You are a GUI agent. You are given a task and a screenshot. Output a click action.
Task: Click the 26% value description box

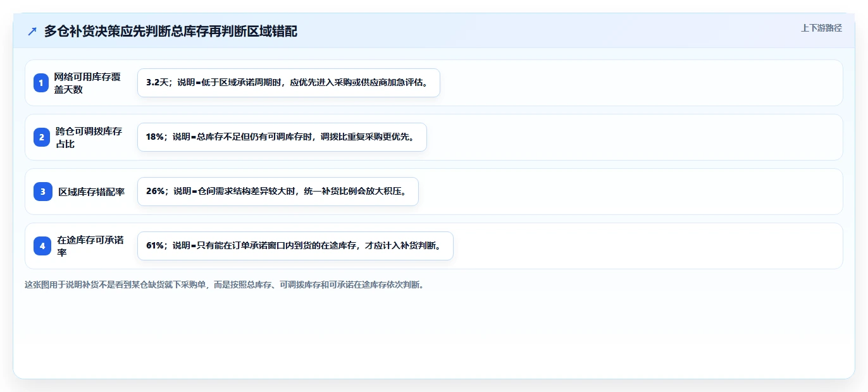(x=278, y=192)
